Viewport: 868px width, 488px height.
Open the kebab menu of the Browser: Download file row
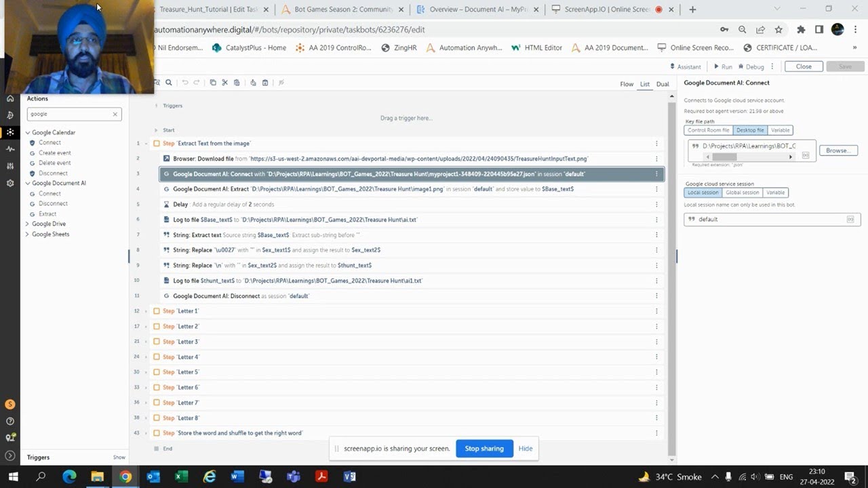[656, 159]
